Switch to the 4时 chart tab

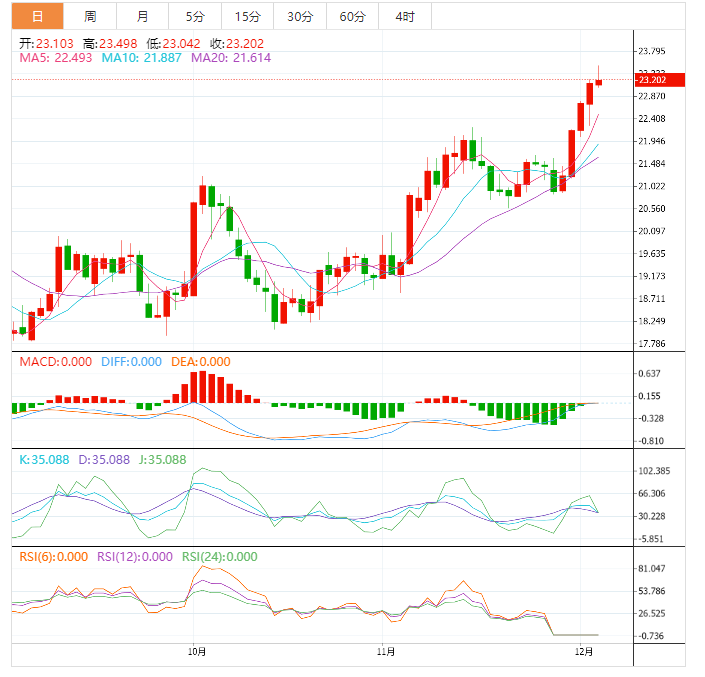tap(405, 16)
